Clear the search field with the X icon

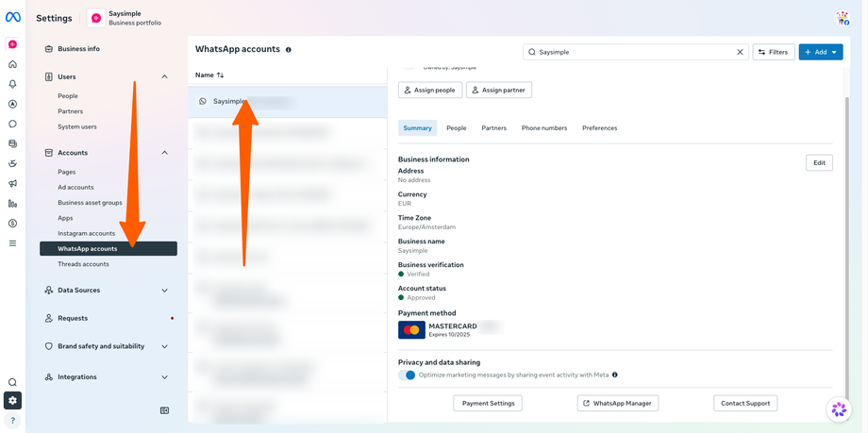tap(740, 52)
